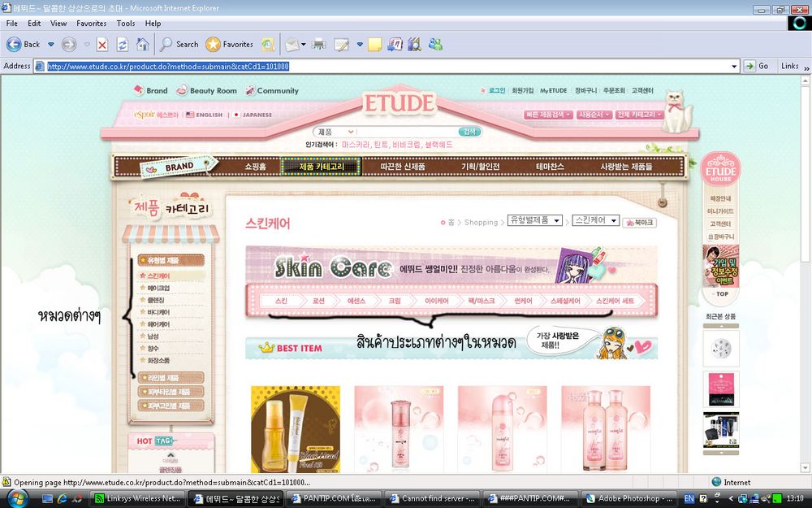Open the Favorites star button
Image resolution: width=812 pixels, height=508 pixels.
pyautogui.click(x=229, y=45)
